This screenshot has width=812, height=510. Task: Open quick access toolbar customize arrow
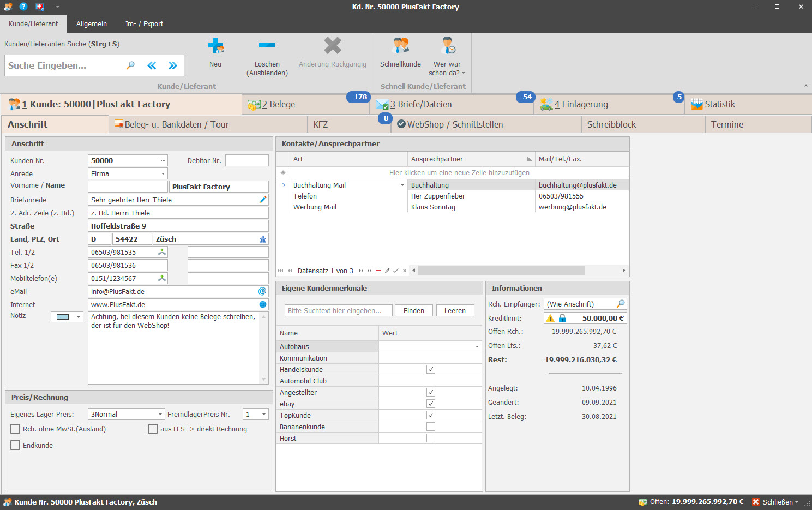(58, 7)
